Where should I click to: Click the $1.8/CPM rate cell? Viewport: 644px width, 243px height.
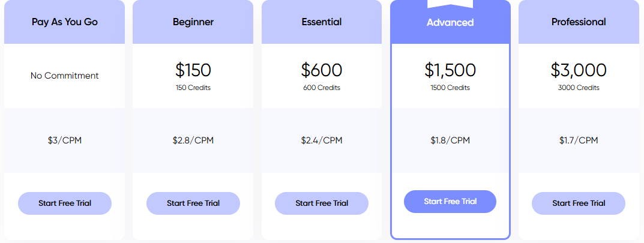coord(450,140)
